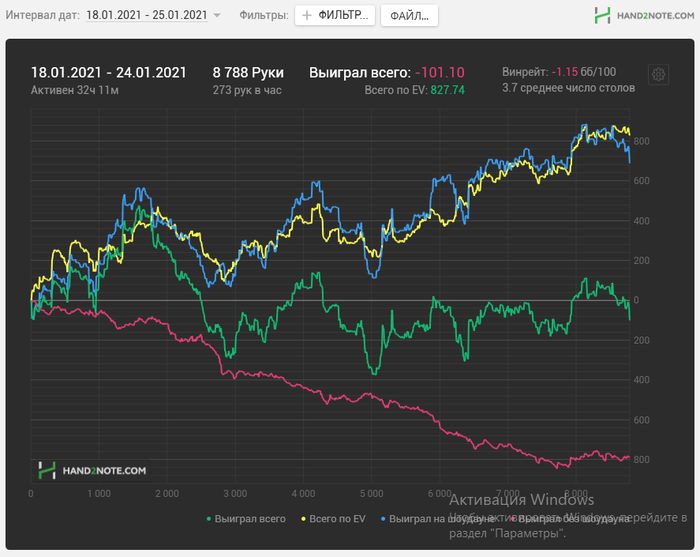The height and width of the screenshot is (557, 700).
Task: Click the Интервал дат label
Action: point(43,15)
